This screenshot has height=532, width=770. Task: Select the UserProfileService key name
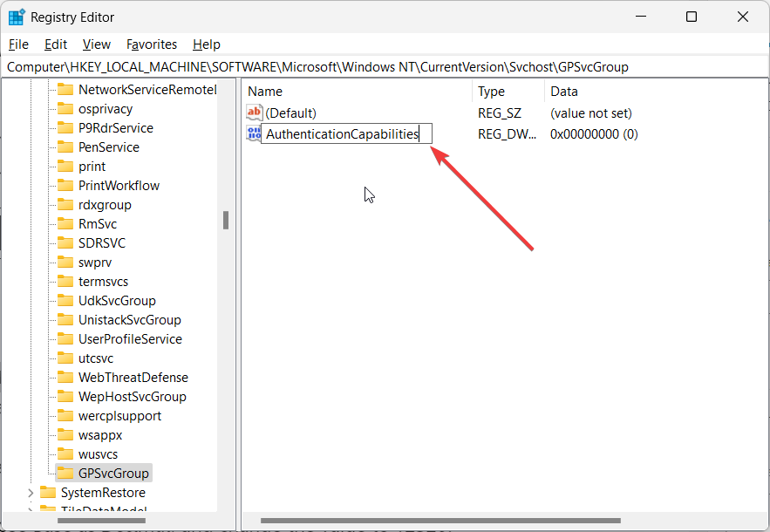130,338
